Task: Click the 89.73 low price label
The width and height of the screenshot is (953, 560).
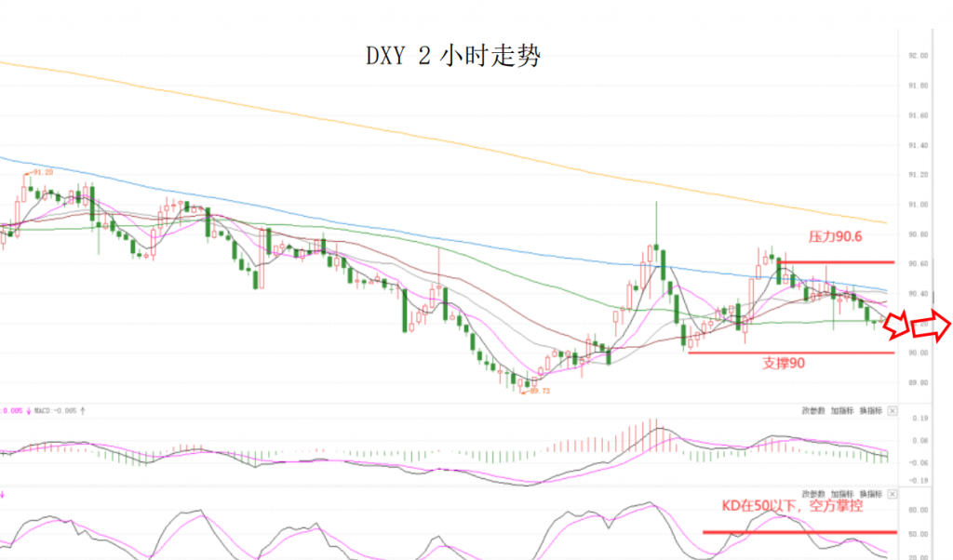Action: [540, 391]
